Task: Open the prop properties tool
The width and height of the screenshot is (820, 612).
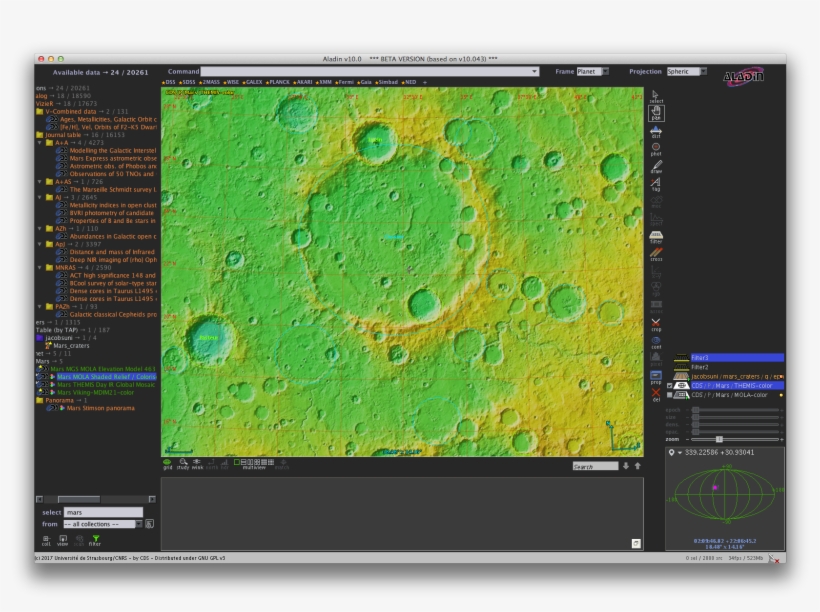Action: coord(656,377)
